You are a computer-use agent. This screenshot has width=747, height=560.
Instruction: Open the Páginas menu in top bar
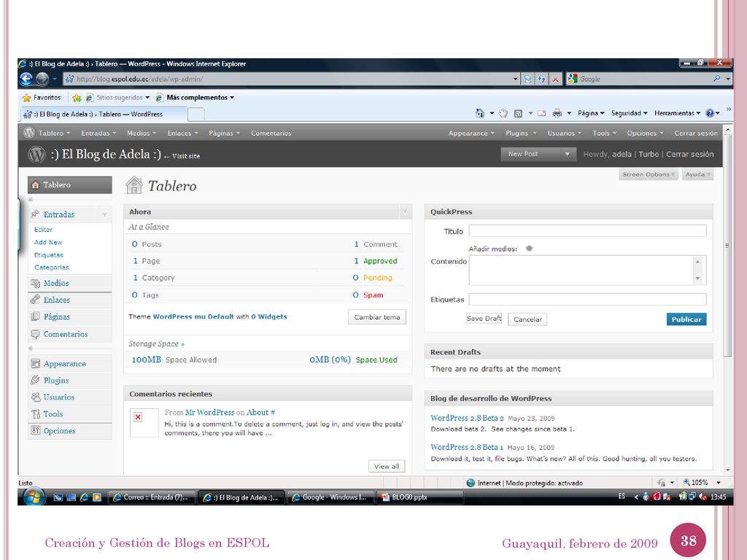pyautogui.click(x=225, y=133)
